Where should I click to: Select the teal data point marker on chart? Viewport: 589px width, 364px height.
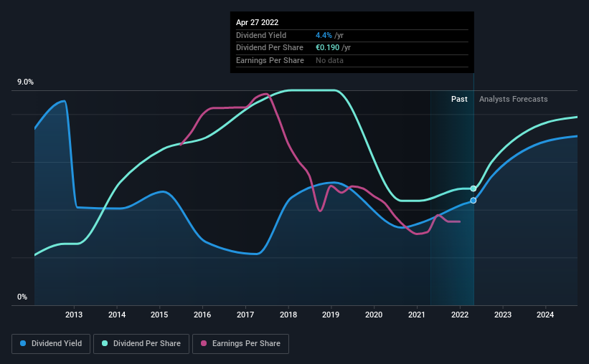473,188
